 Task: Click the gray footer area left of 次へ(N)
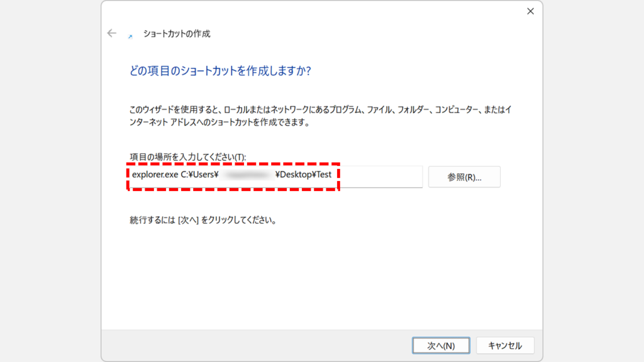252,345
